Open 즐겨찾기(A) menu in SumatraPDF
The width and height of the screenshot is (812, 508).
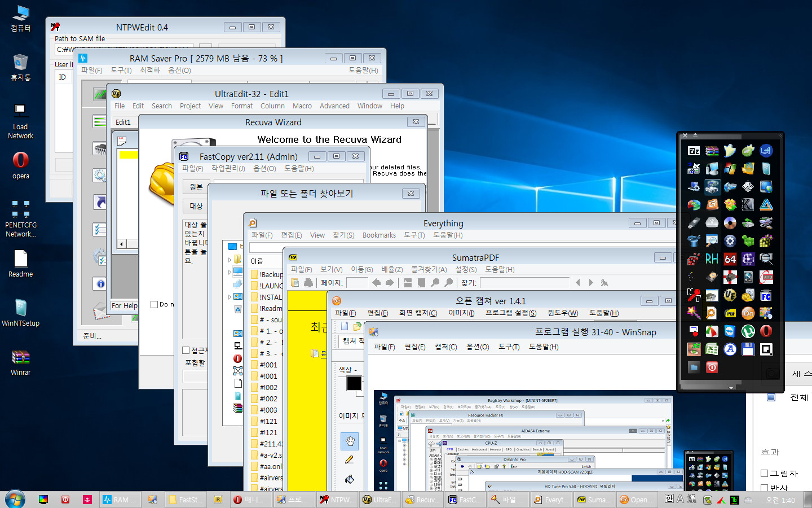[x=429, y=270]
